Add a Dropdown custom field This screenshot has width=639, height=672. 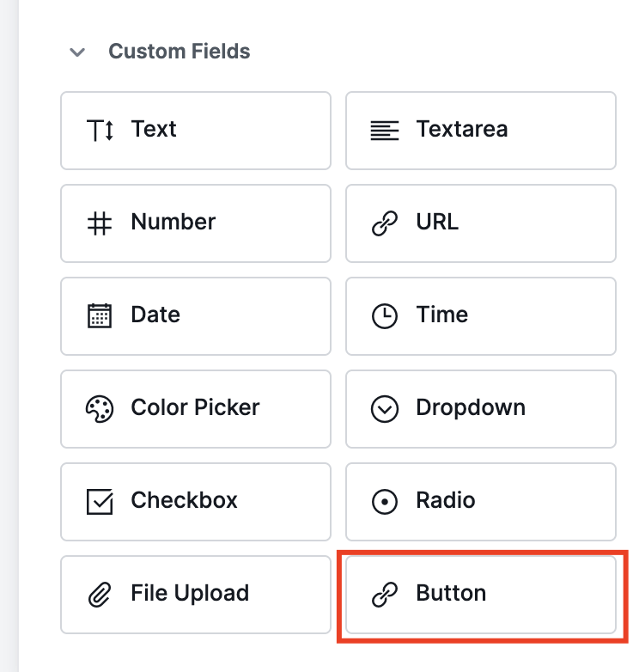(481, 409)
